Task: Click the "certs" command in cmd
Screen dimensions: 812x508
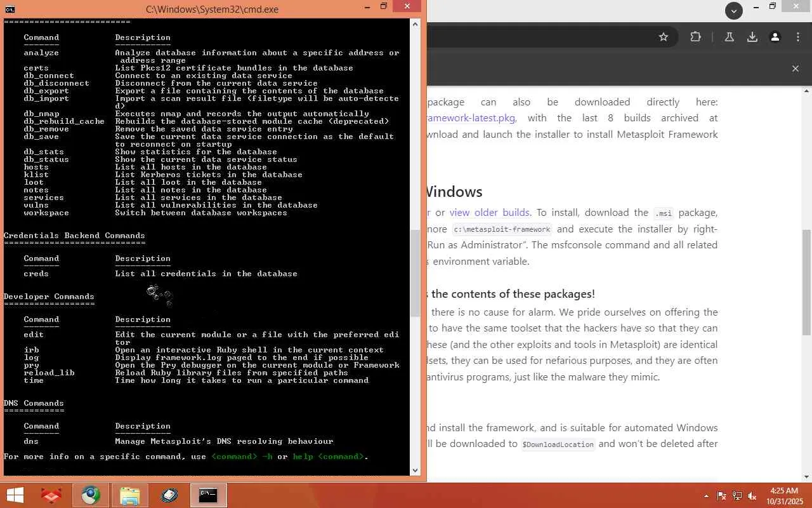Action: 36,68
